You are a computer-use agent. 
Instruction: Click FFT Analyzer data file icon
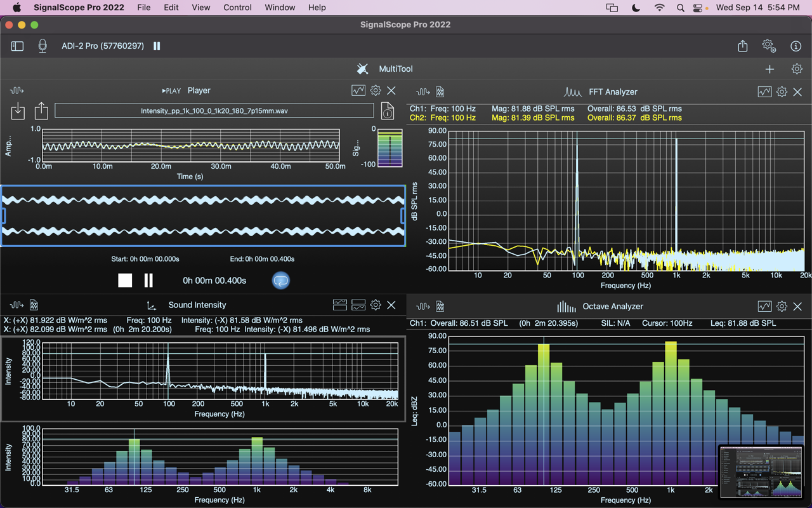pos(440,92)
